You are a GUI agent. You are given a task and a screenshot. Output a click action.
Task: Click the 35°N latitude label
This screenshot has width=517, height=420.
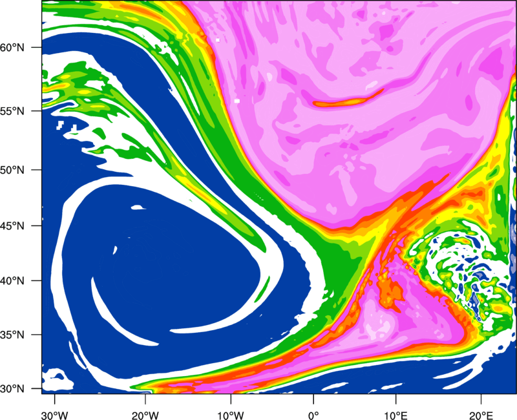pos(12,335)
